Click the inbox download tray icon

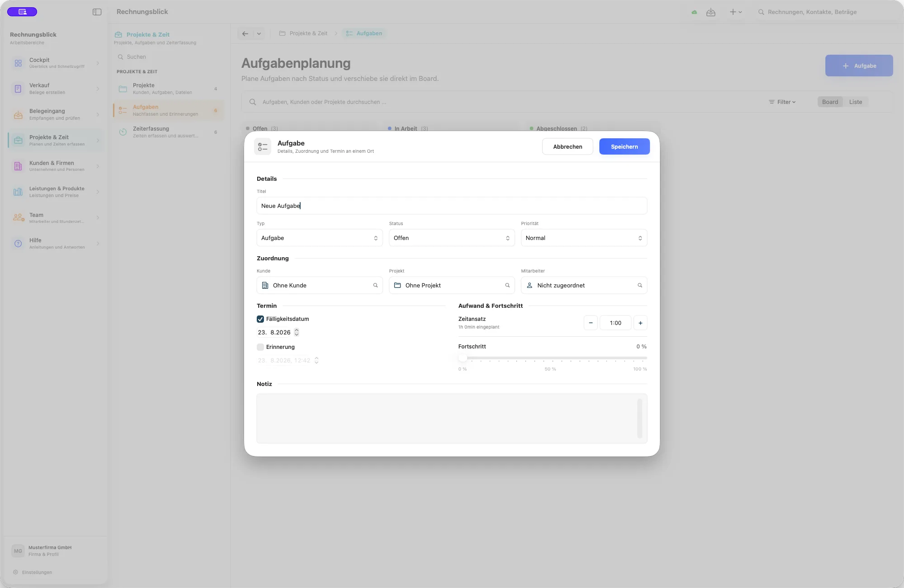[x=711, y=12]
